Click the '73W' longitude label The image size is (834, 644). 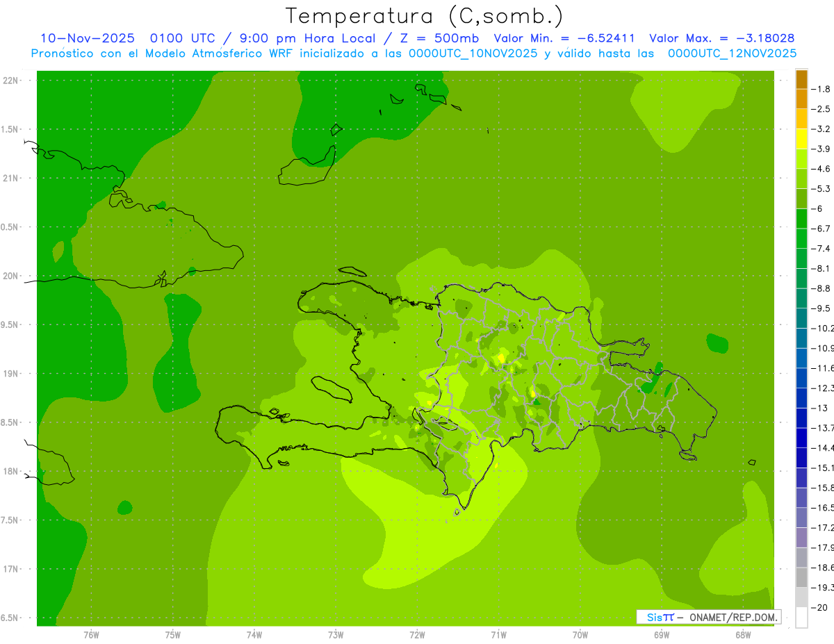click(336, 634)
